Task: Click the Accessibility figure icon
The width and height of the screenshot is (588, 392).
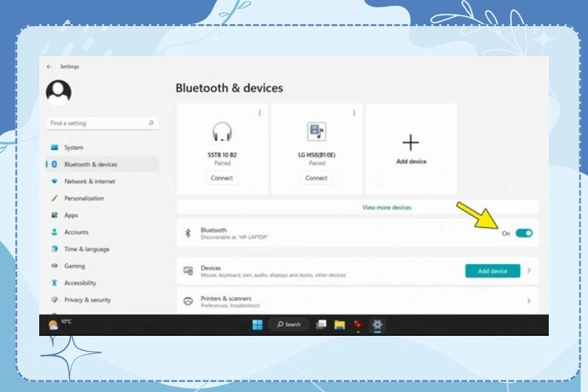Action: pos(54,282)
